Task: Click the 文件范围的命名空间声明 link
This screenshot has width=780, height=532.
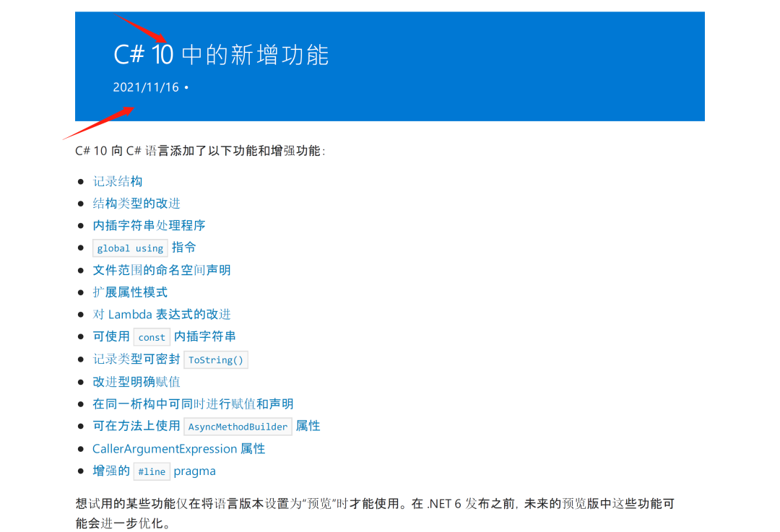Action: 162,270
